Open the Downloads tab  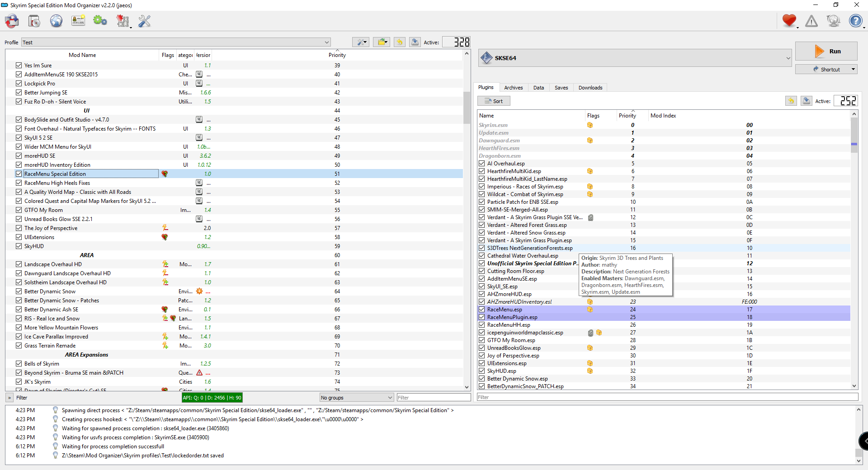(590, 88)
